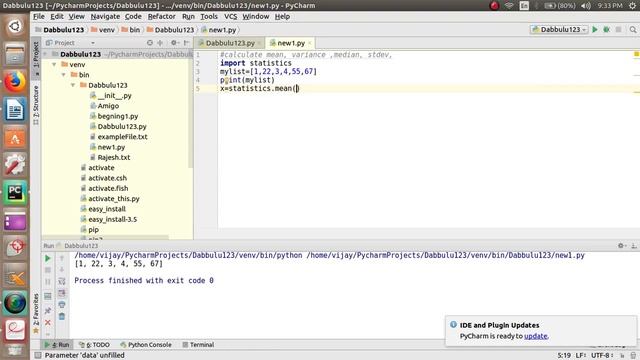Close the new1.py editor tab

[x=310, y=43]
